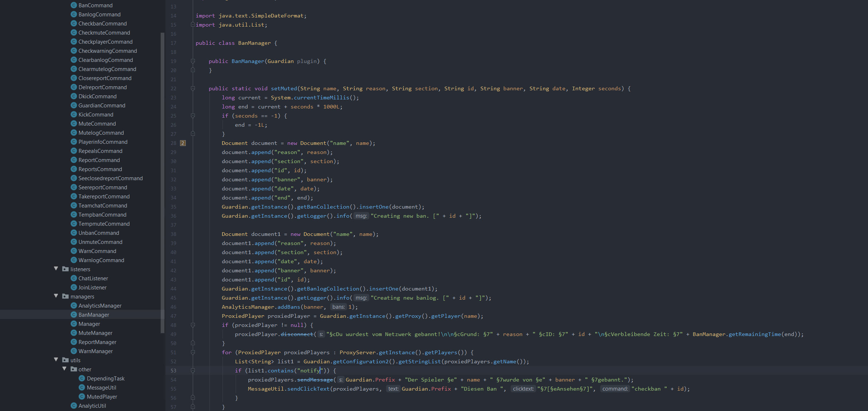
Task: Click the MessageUtil class icon
Action: point(82,387)
